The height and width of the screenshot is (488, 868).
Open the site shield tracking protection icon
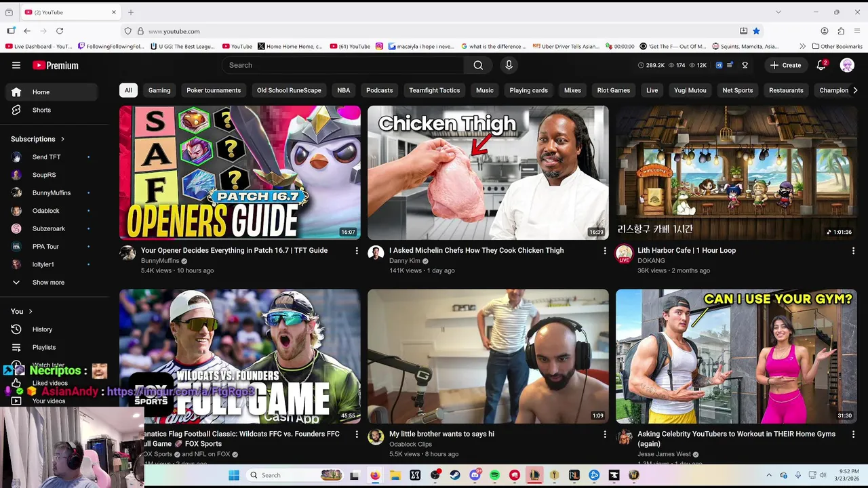[127, 31]
